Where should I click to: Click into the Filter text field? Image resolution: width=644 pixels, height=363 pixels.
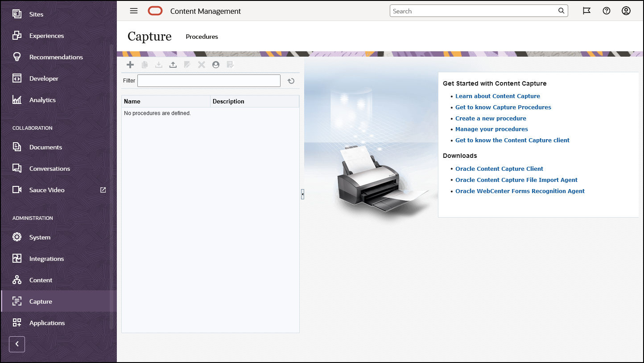point(209,81)
